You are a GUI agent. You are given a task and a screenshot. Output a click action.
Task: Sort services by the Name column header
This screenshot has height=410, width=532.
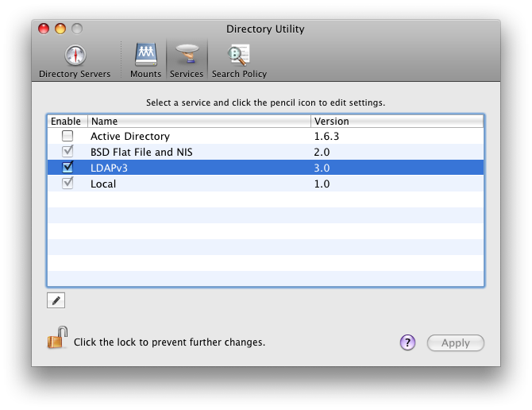[199, 122]
